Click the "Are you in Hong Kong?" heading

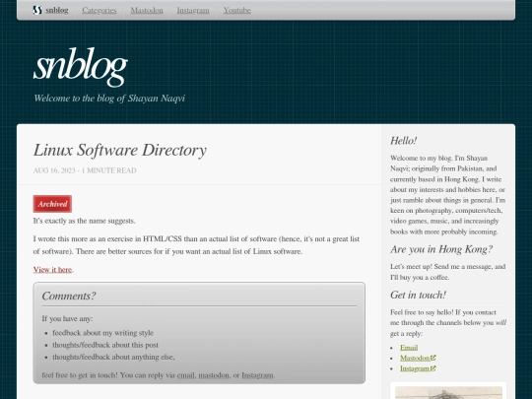point(441,249)
